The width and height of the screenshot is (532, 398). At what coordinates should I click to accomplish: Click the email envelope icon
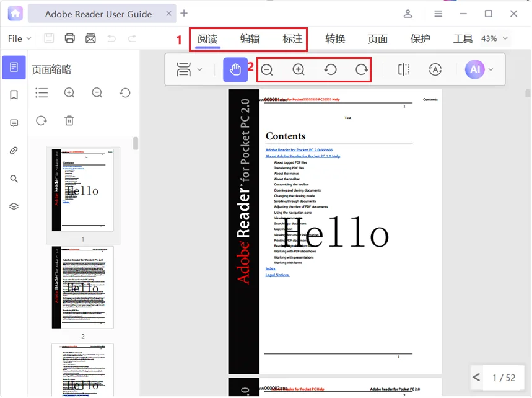(90, 38)
